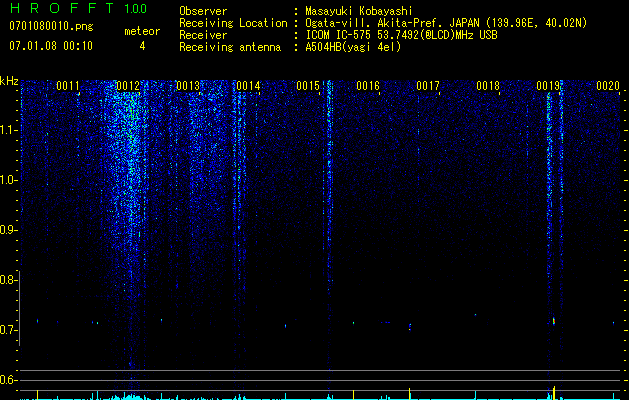This screenshot has height=400, width=629.
Task: Click the bright red-yellow echo near 0019
Action: point(554,321)
